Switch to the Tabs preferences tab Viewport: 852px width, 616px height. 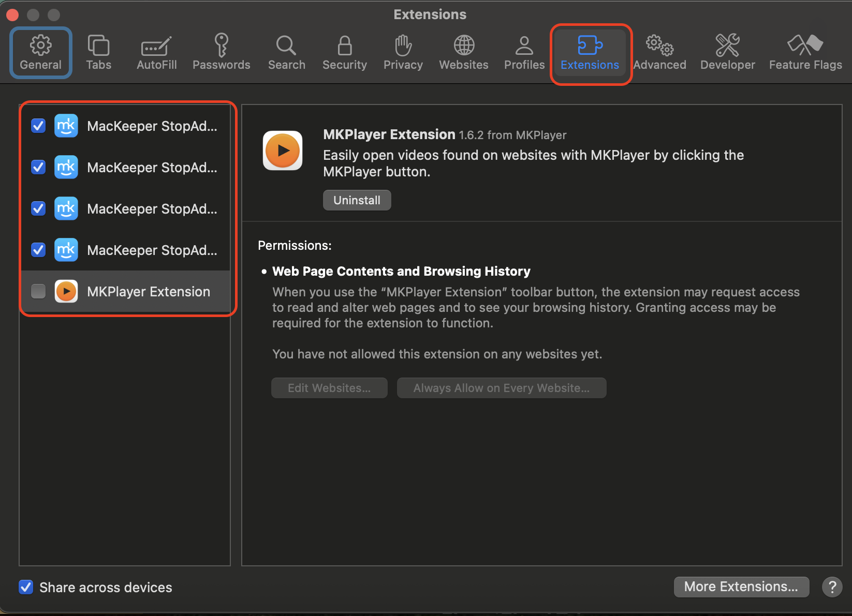coord(98,52)
